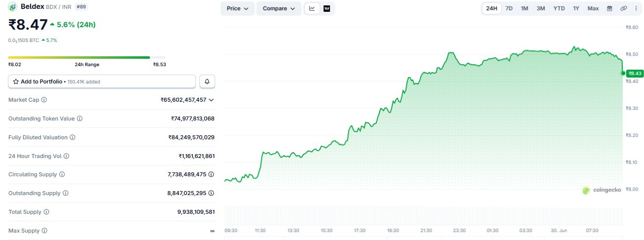Click info icon beside Circulating Supply label
Screen dimensions: 644x240
[x=62, y=174]
